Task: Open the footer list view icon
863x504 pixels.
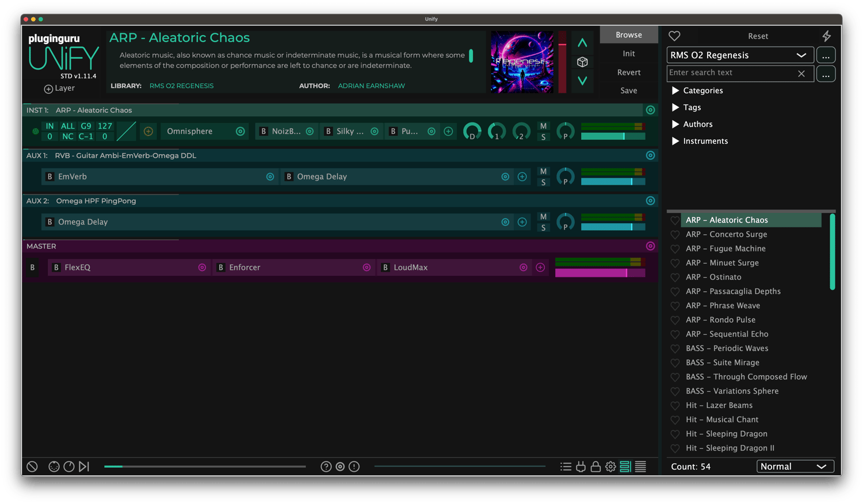Action: coord(566,467)
